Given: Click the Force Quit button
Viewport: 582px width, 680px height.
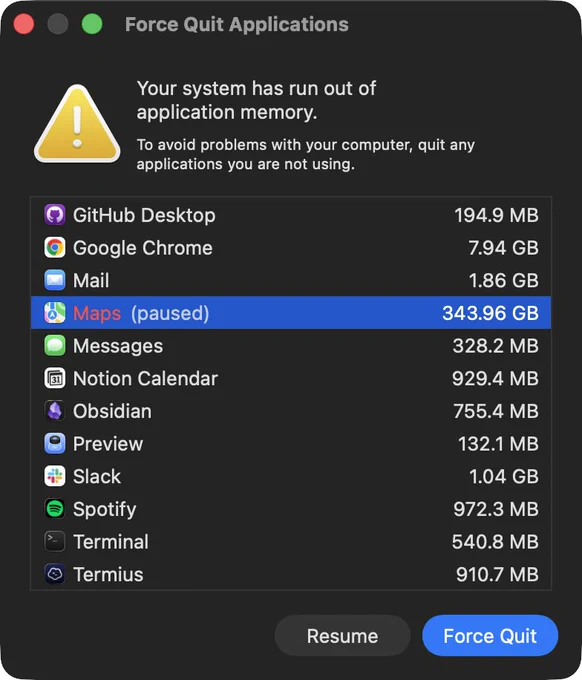Looking at the screenshot, I should pyautogui.click(x=490, y=636).
